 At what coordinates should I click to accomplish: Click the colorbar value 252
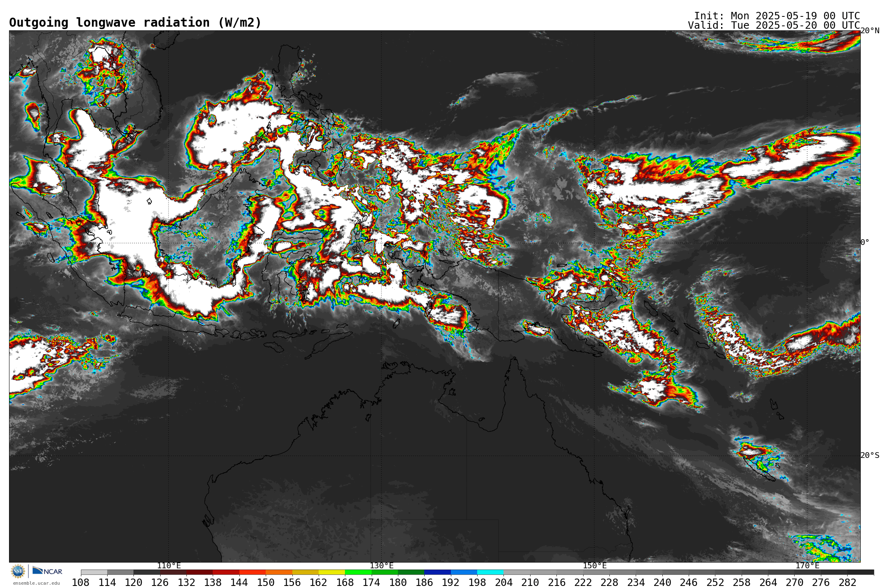coord(715,582)
